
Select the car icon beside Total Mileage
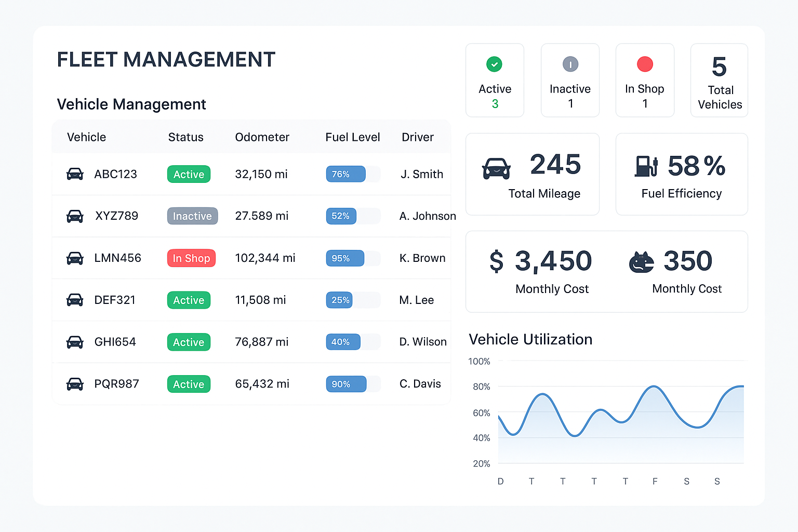click(496, 167)
